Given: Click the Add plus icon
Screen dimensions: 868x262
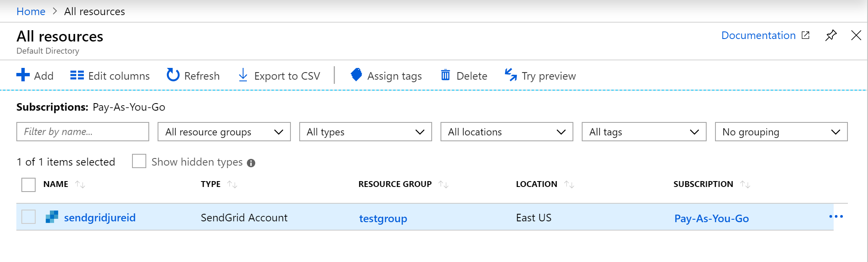Looking at the screenshot, I should point(23,75).
